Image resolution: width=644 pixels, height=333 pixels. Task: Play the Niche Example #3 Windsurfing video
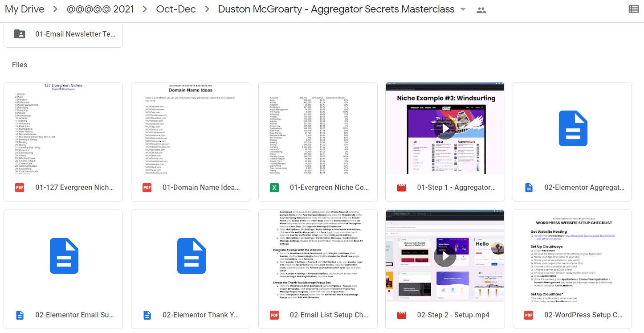point(445,129)
